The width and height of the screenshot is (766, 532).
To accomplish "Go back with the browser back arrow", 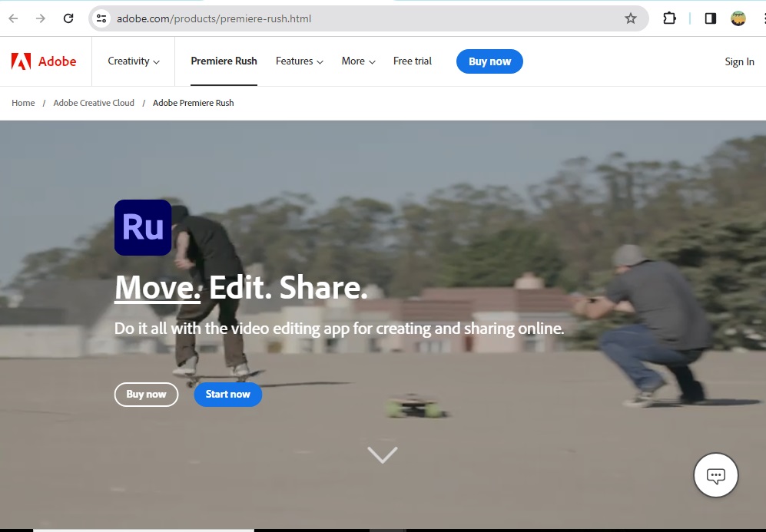I will [13, 18].
